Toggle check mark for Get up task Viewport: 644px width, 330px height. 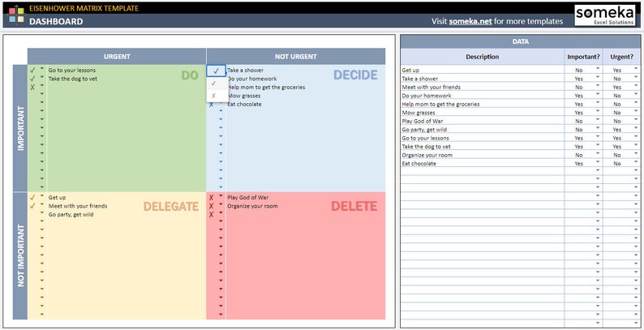coord(32,197)
